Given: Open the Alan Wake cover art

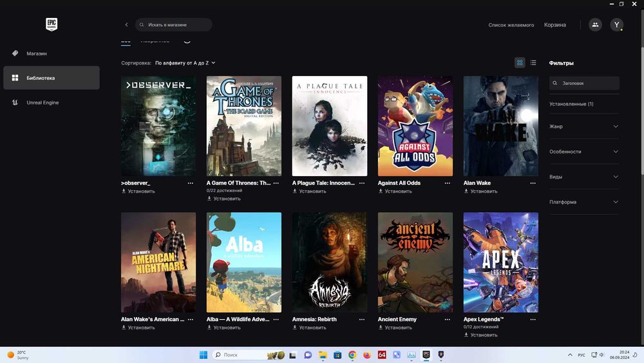Looking at the screenshot, I should [x=500, y=126].
